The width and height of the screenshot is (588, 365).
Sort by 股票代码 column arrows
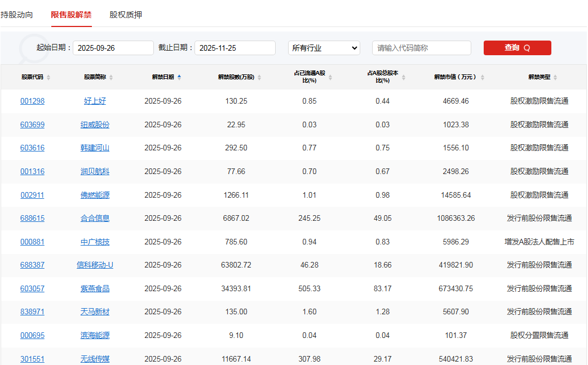(x=48, y=77)
